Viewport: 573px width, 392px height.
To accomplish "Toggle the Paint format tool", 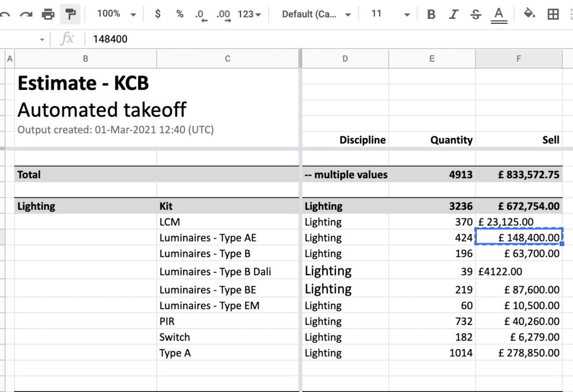I will [x=70, y=14].
